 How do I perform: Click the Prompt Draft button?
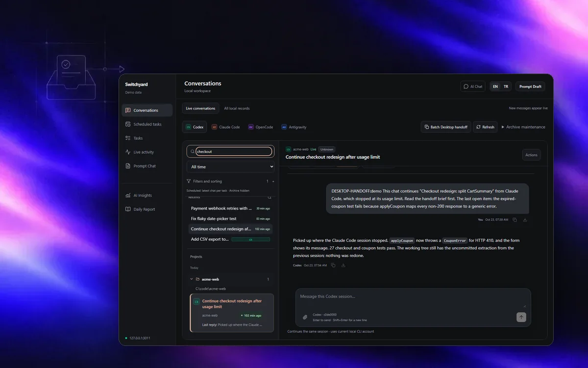pos(530,86)
